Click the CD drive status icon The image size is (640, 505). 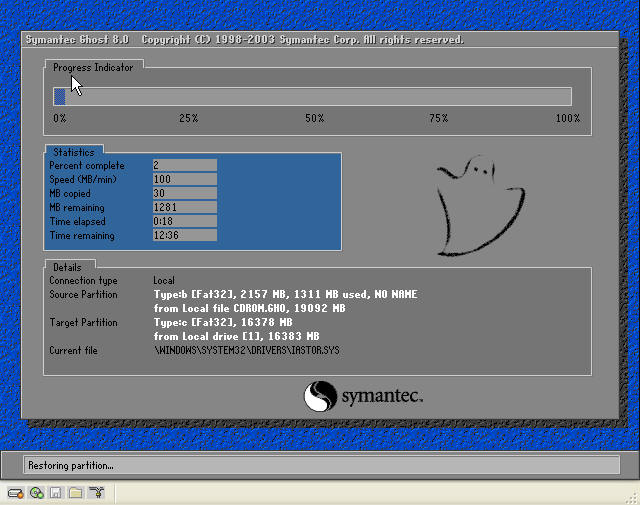click(37, 493)
